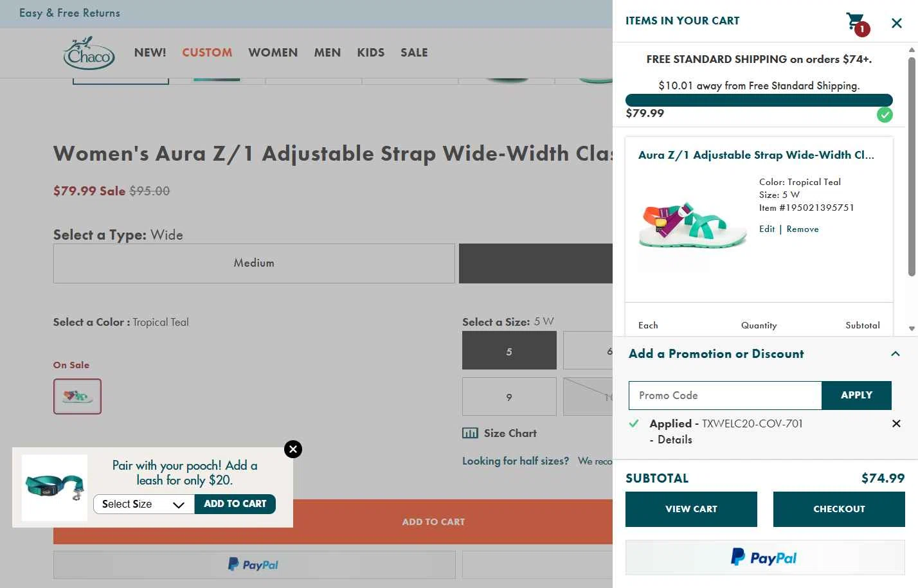This screenshot has width=918, height=588.
Task: Click the Easy & Free Returns banner text
Action: click(x=69, y=13)
